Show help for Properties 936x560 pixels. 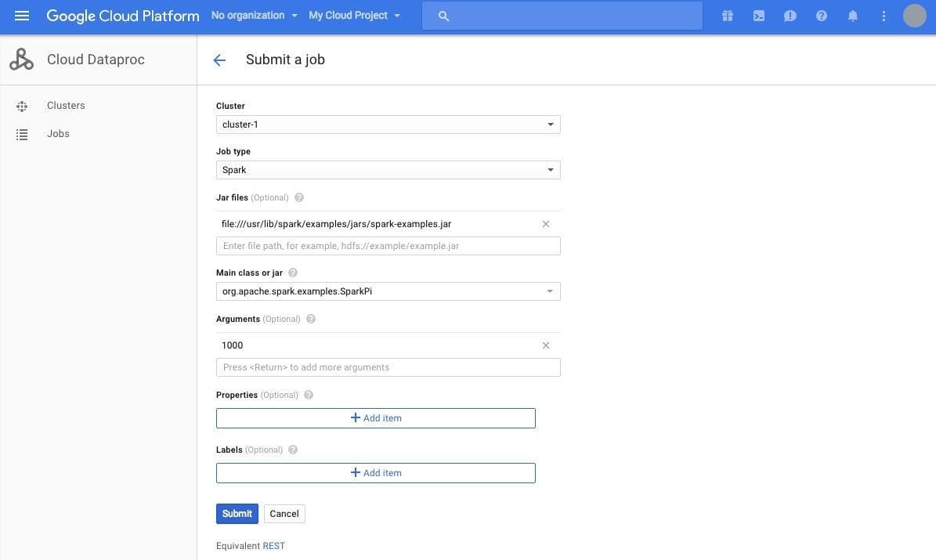308,395
